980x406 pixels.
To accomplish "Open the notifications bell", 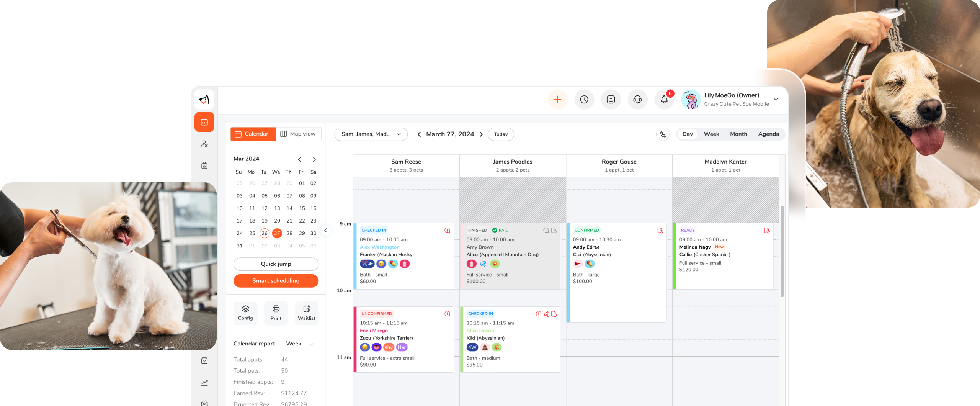I will (664, 100).
